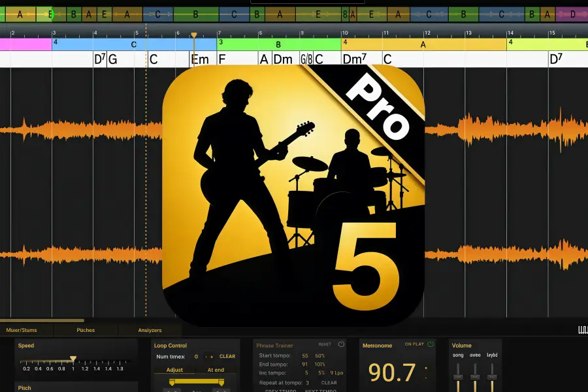Switch to the Analyzers tab

coord(150,330)
